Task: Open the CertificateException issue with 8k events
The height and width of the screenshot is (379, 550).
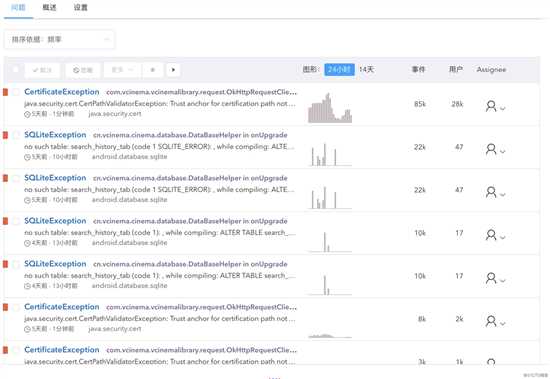Action: [62, 307]
